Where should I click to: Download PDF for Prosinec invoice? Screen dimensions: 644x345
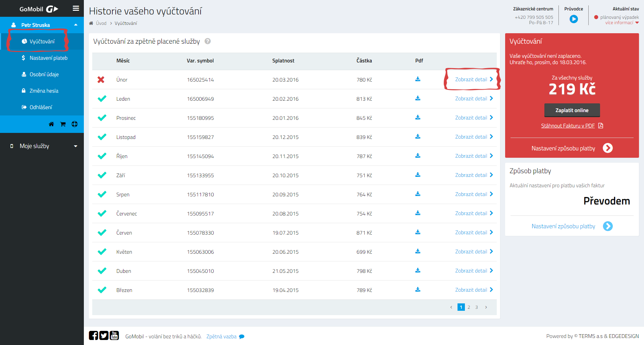418,117
